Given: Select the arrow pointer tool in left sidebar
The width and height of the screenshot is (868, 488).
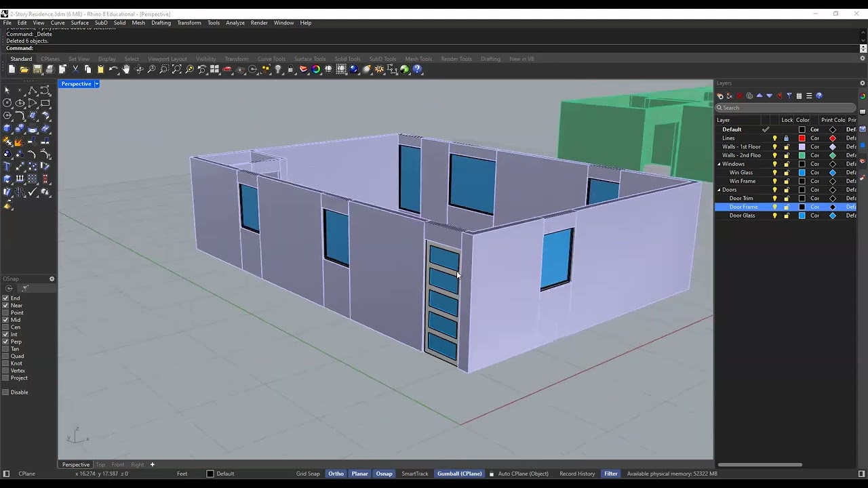Looking at the screenshot, I should (x=7, y=89).
